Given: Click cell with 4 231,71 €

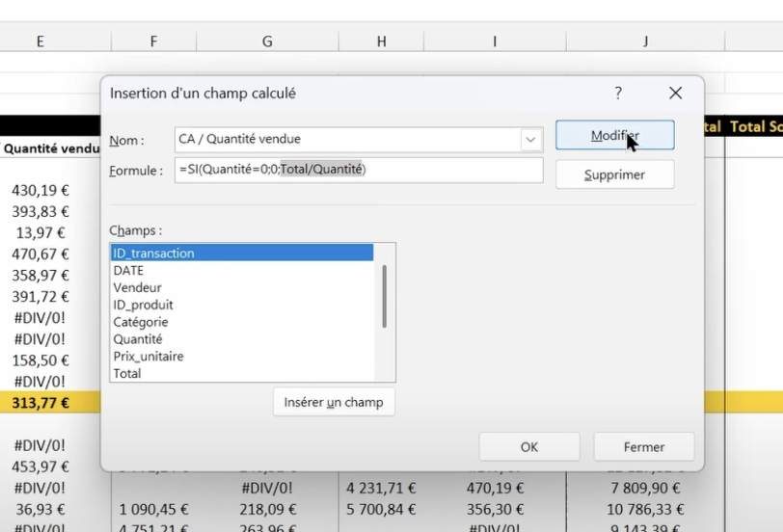Looking at the screenshot, I should [x=381, y=488].
